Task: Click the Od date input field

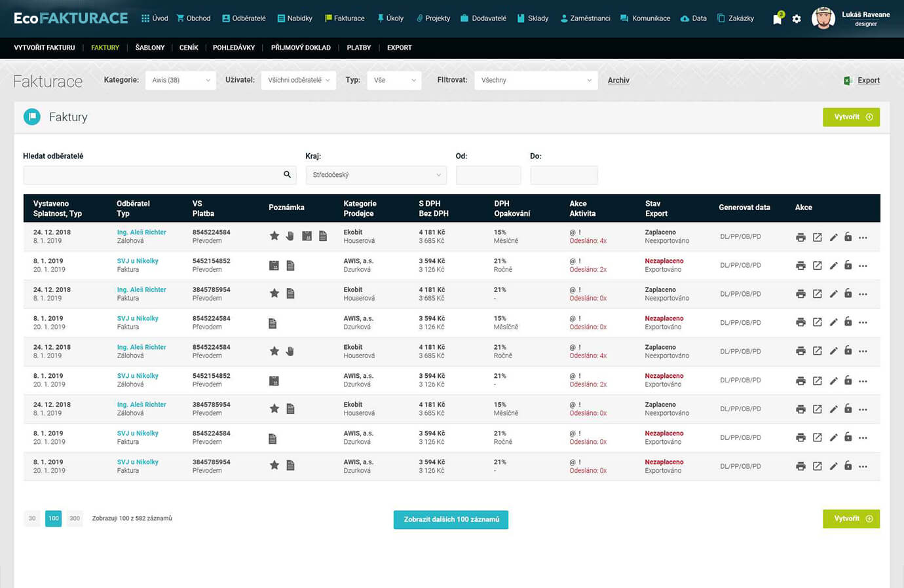Action: click(x=488, y=175)
